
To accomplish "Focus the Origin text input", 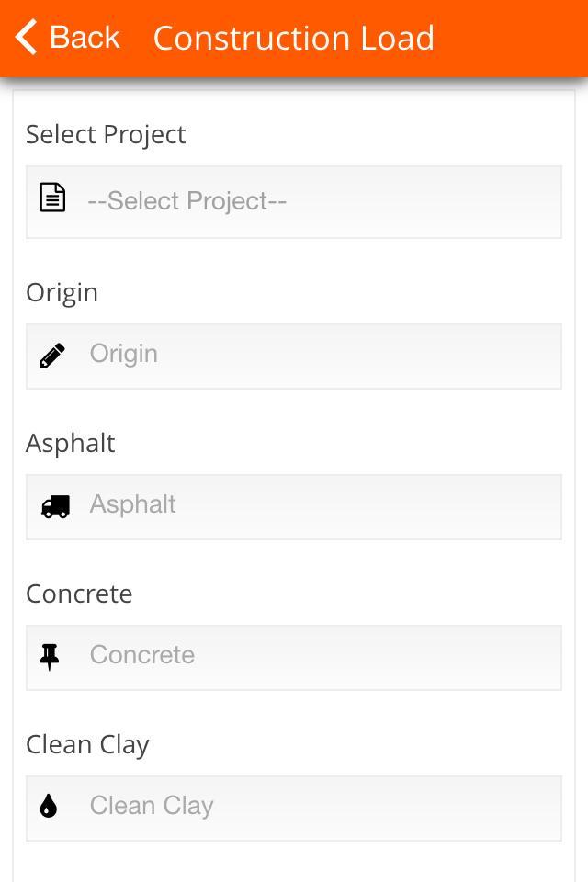I will [x=294, y=356].
